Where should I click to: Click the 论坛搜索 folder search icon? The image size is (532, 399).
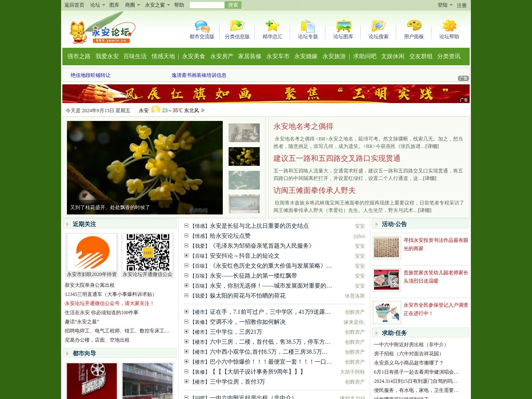[x=379, y=26]
